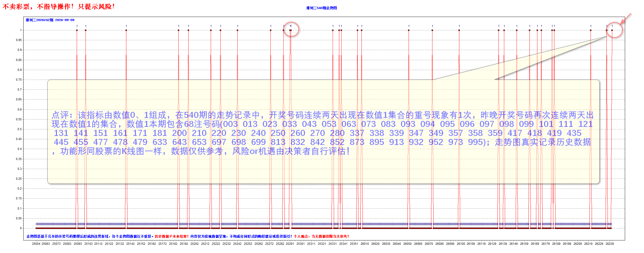644x253 pixels.
Task: Select the y-axis value 0.65
Action: coord(19,99)
